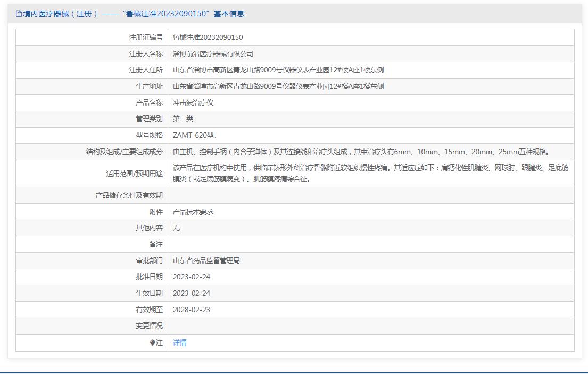Click the 生效日期 value 2023-02-24
Viewport: 588px width, 374px height.
coord(191,293)
